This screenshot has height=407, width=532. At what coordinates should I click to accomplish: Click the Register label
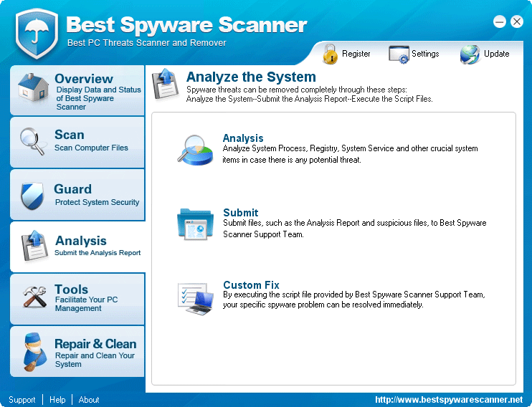pyautogui.click(x=356, y=54)
